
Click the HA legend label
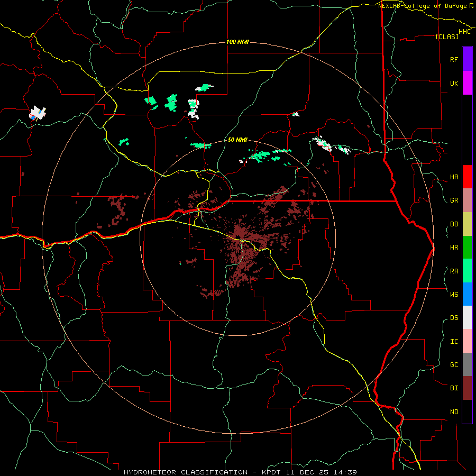pyautogui.click(x=454, y=177)
